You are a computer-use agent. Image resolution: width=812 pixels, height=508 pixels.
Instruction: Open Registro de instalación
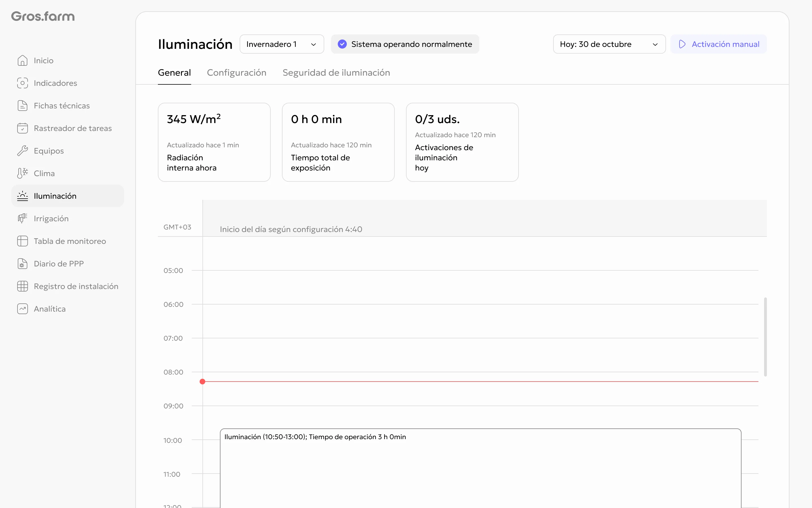(68, 286)
